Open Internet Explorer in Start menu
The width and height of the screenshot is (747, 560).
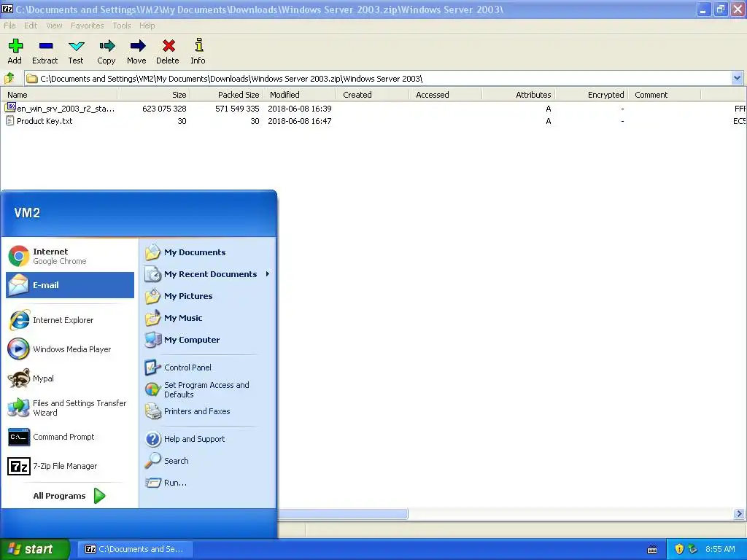(x=69, y=320)
